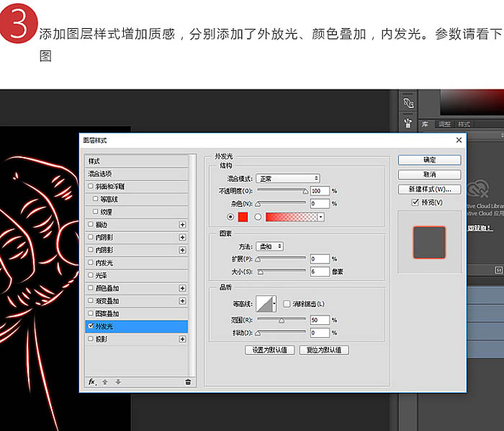Click the 设置为默认值 button
This screenshot has width=504, height=431.
click(x=270, y=350)
